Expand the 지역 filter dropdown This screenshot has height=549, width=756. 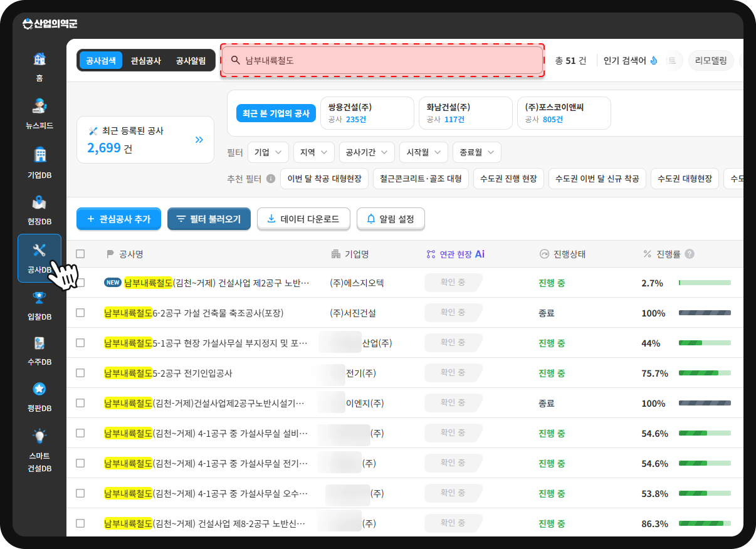tap(314, 152)
